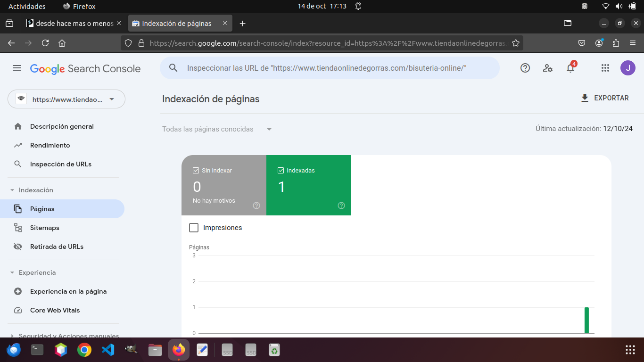Open the Help question mark icon
Screen dimensions: 644x362
tap(525, 68)
